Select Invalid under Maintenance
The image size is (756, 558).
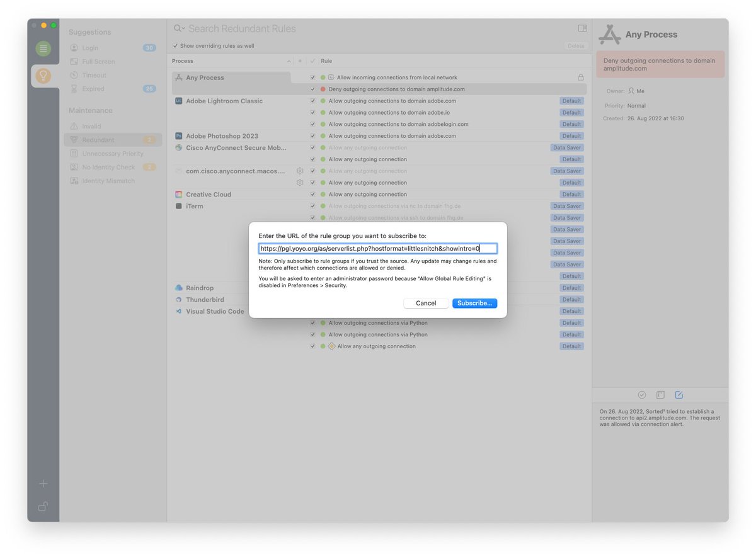click(113, 126)
